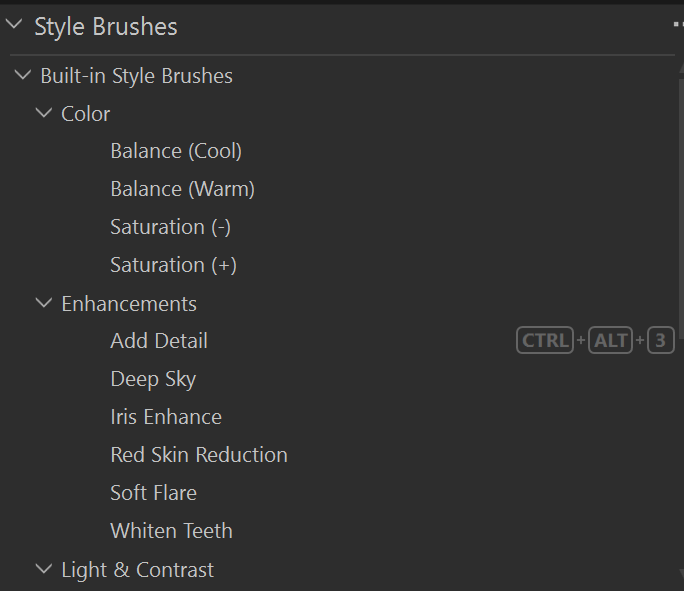The height and width of the screenshot is (591, 684).
Task: Choose the Saturation (-) brush
Action: tap(170, 227)
